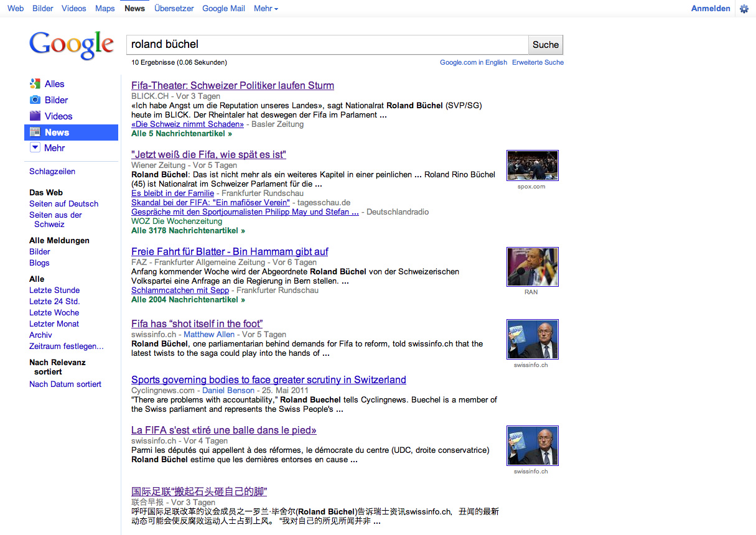Show Alle 2004 Nachrichtenartikel

(x=188, y=300)
